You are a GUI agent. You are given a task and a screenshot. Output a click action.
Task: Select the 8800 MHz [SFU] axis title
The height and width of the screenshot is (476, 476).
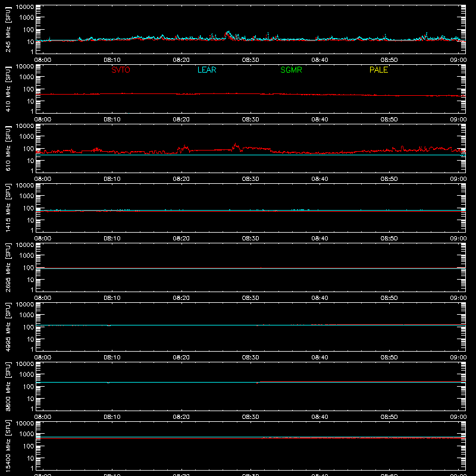pyautogui.click(x=8, y=387)
